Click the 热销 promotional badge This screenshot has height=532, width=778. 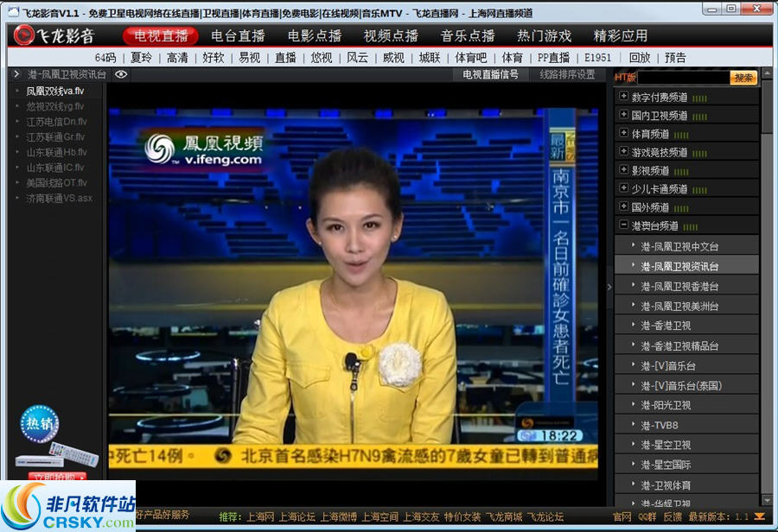(x=40, y=424)
